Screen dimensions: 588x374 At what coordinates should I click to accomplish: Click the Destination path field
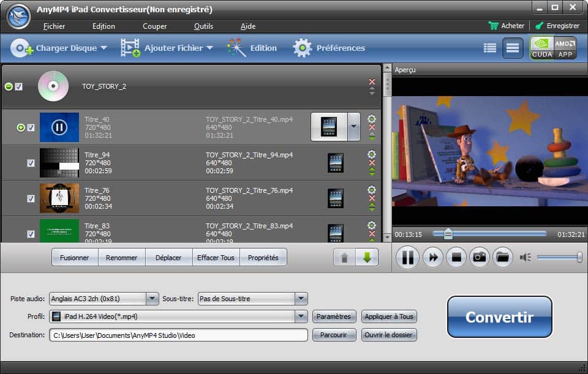pos(178,335)
